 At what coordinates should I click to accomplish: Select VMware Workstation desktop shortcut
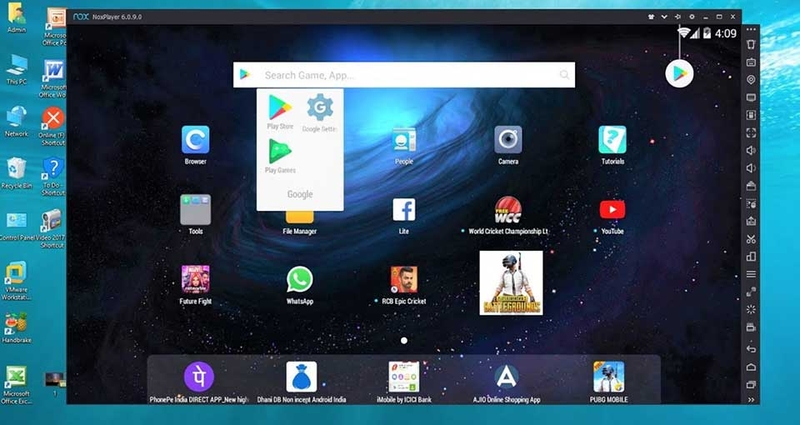[x=16, y=281]
